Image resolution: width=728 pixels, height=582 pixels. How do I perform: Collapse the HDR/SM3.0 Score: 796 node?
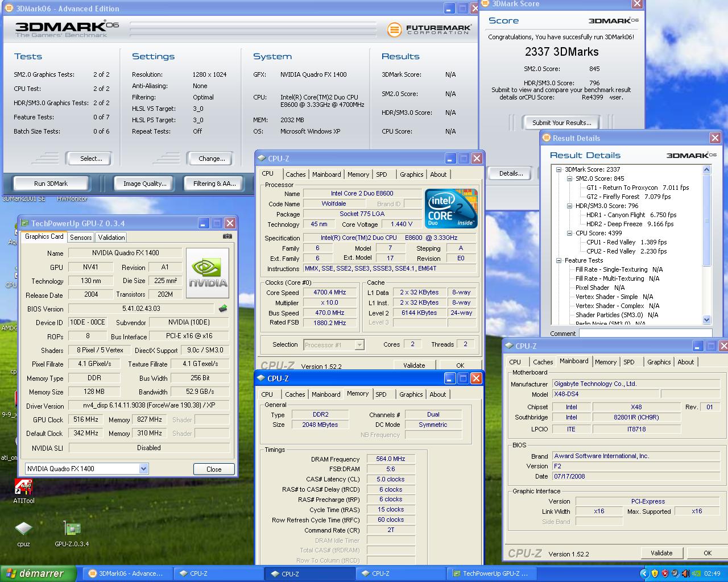pyautogui.click(x=569, y=206)
